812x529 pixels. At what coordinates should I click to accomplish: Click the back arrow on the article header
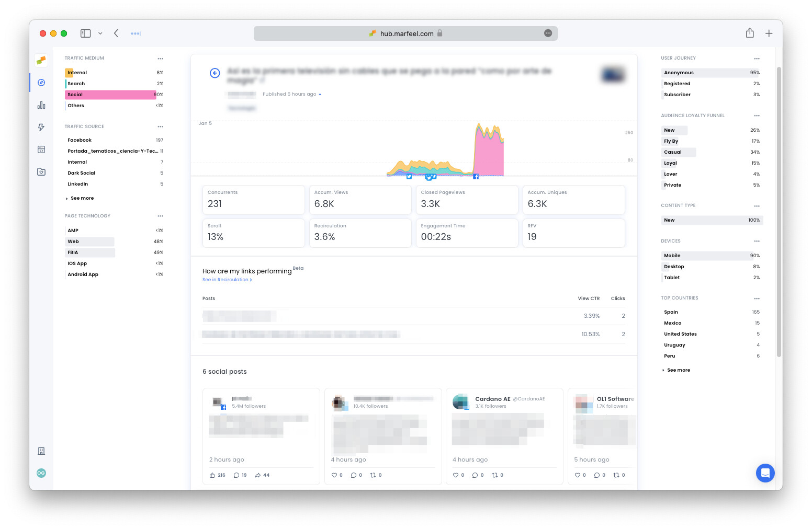coord(215,73)
